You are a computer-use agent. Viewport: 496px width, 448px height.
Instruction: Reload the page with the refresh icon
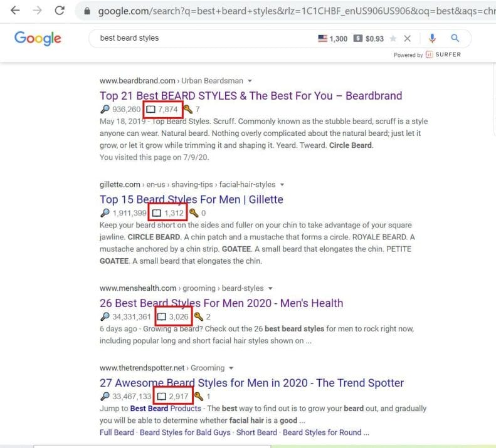[60, 11]
